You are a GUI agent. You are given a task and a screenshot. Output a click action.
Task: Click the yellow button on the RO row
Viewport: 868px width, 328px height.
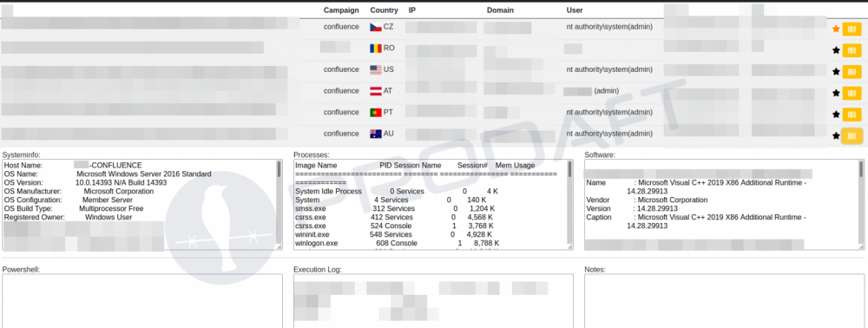pos(852,50)
